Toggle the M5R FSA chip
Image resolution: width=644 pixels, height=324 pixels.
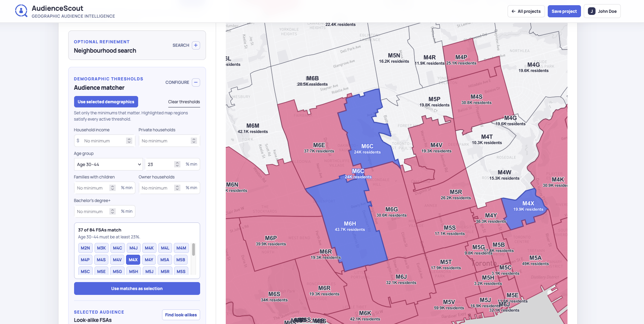pos(165,271)
